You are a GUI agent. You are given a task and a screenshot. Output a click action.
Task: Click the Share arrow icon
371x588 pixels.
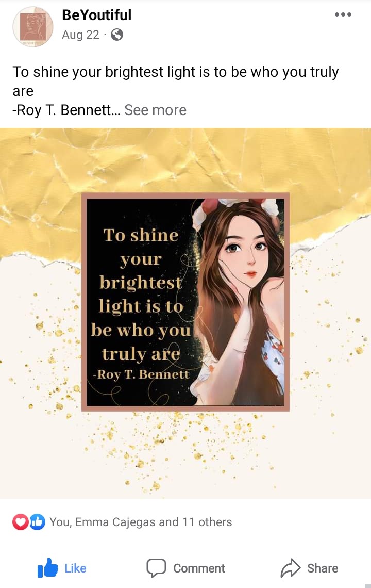point(290,568)
